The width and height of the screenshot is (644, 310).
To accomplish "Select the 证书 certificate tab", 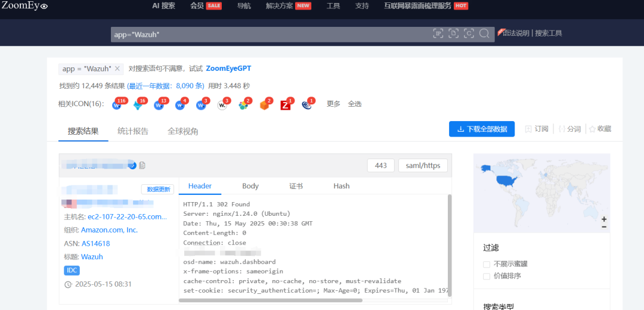I will pyautogui.click(x=296, y=186).
